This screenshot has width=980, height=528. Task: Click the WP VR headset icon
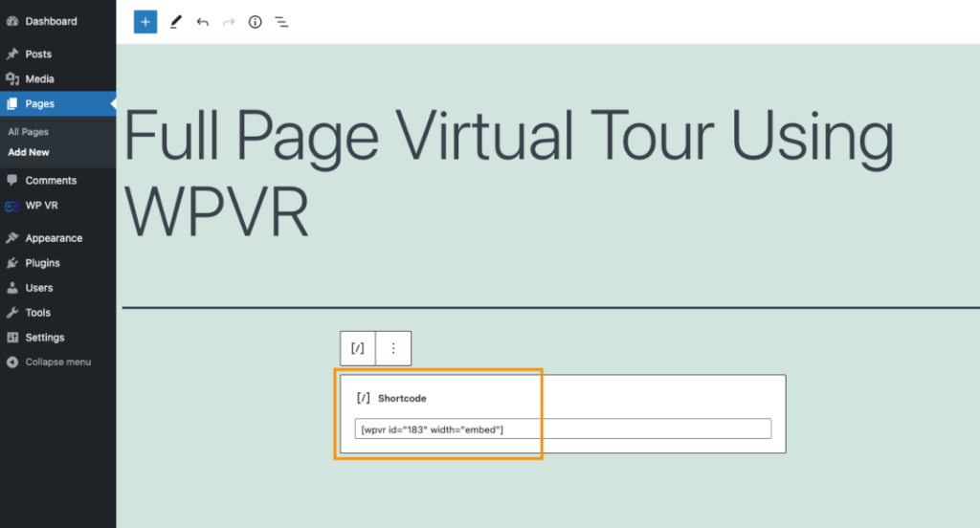point(12,206)
